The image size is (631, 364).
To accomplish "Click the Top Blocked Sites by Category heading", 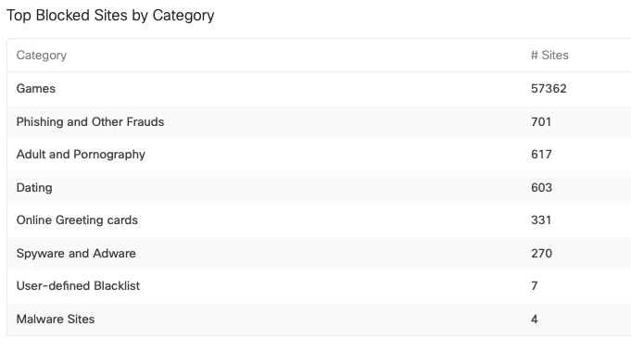I will (110, 16).
